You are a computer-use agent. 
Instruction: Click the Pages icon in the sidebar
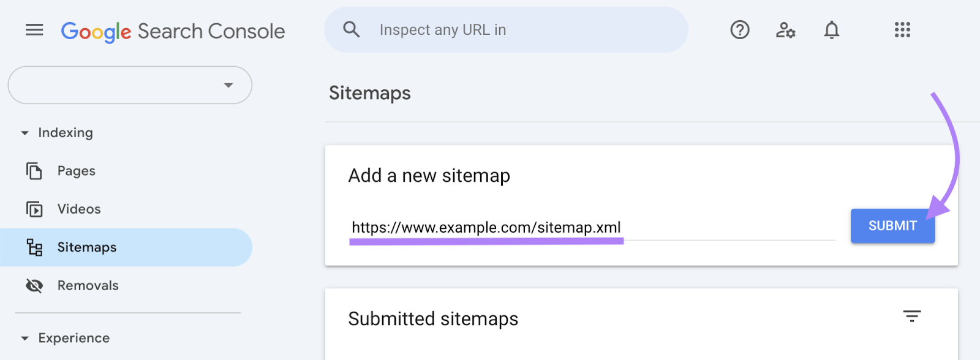coord(35,171)
